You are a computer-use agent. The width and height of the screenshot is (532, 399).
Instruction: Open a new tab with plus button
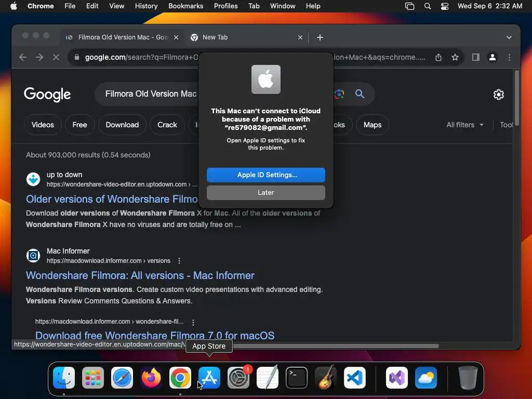pos(320,37)
